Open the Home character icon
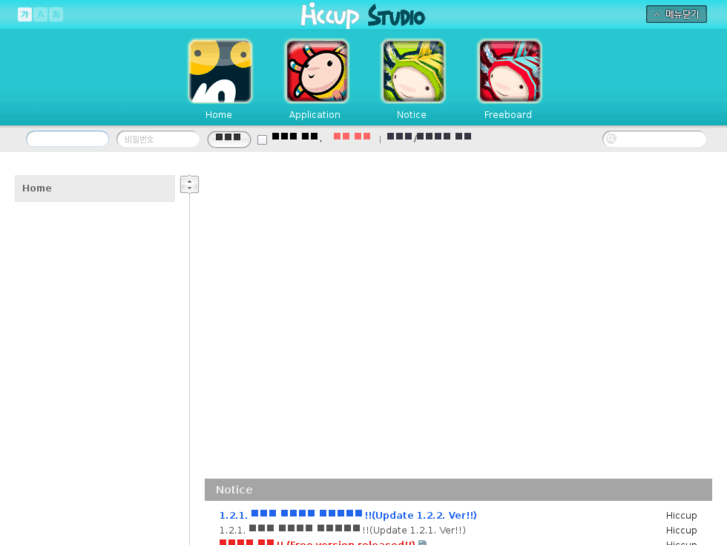The image size is (727, 545). pos(220,71)
